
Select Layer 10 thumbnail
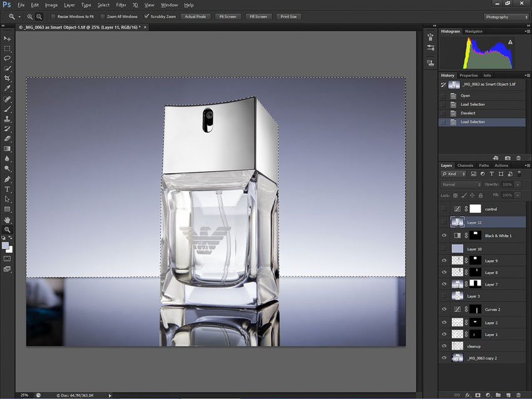(x=458, y=249)
